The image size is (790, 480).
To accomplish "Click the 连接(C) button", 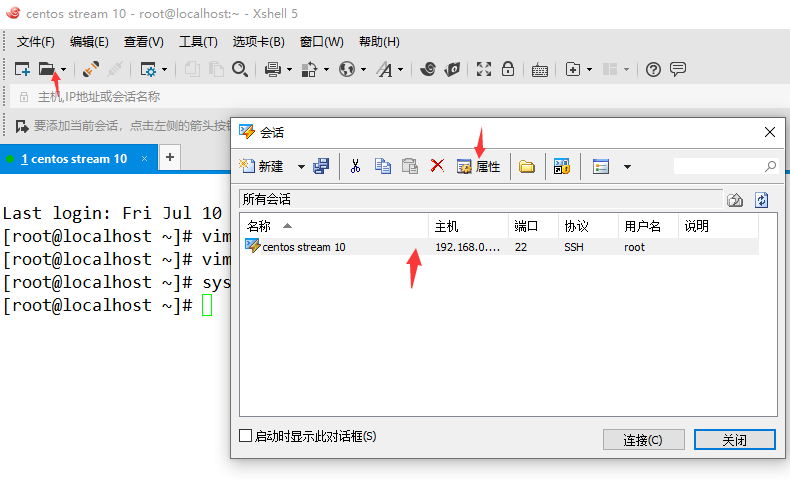I will click(643, 440).
